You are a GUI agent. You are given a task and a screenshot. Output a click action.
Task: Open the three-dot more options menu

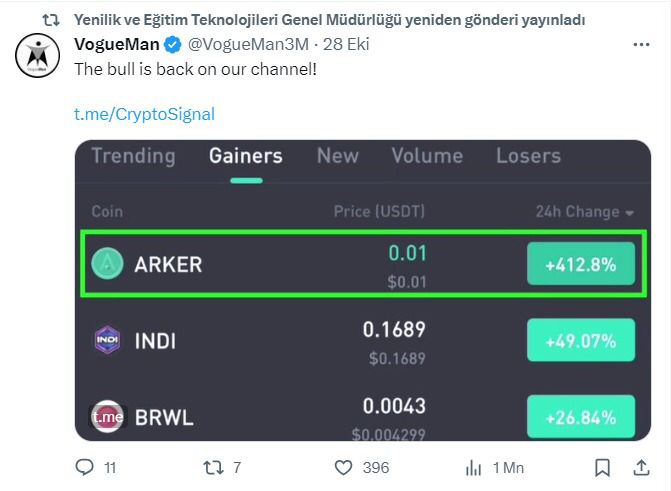tap(641, 45)
